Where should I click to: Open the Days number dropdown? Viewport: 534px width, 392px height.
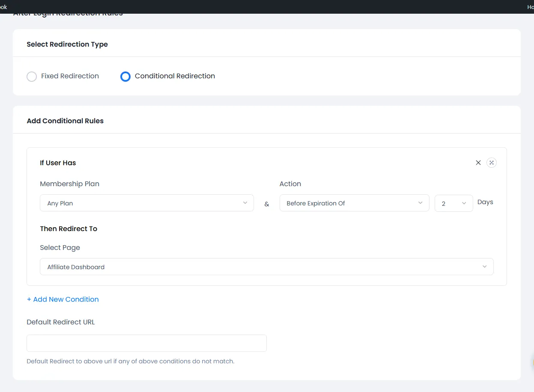[453, 203]
